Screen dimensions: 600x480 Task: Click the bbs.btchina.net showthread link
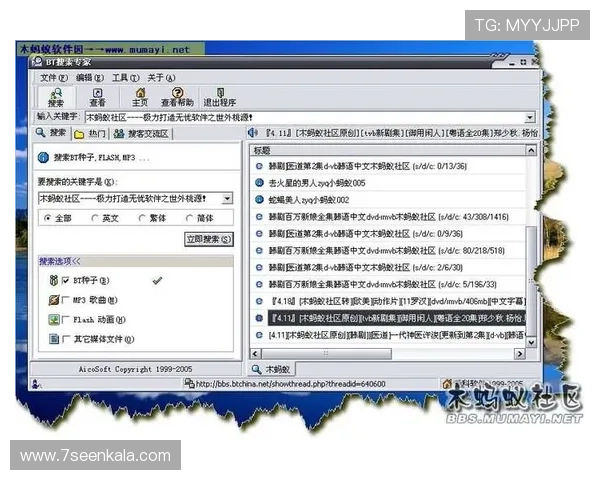coord(290,384)
